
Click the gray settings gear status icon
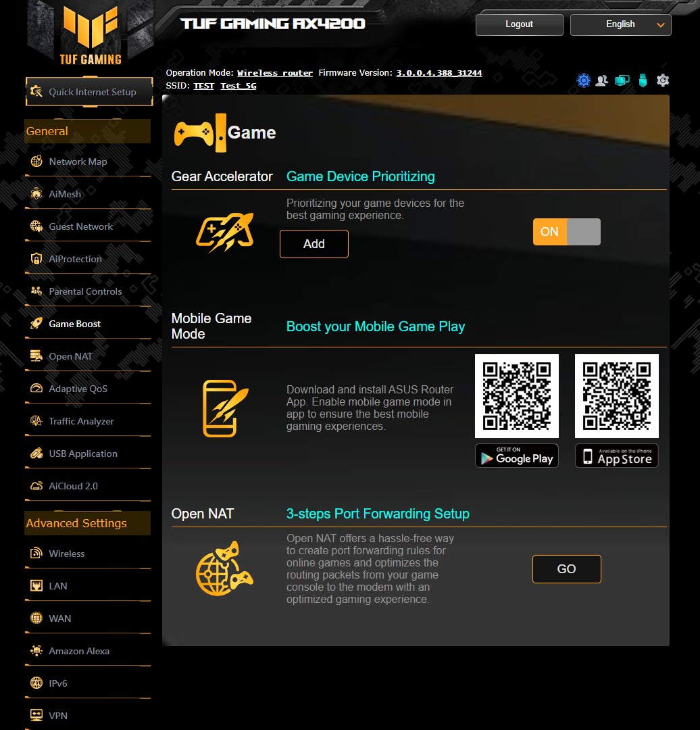663,80
